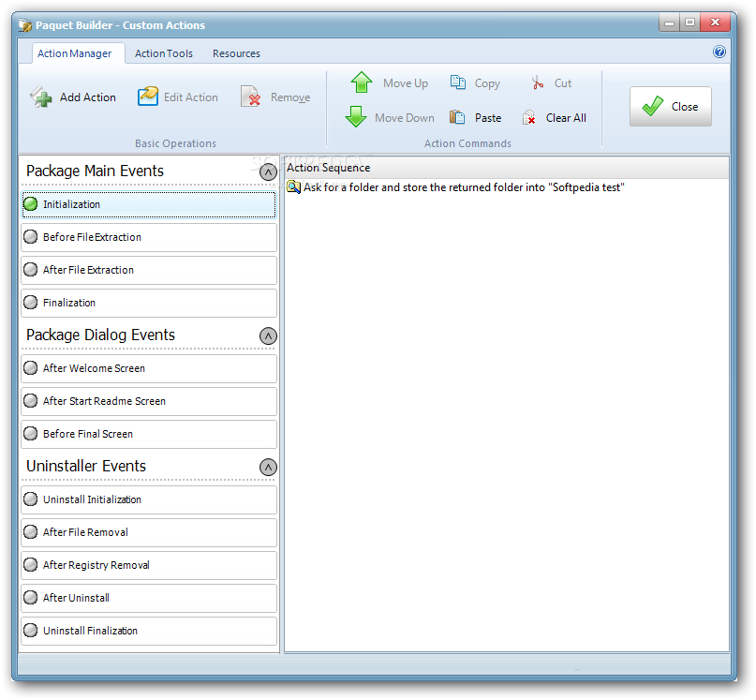
Task: Click the Cut command label
Action: point(563,83)
